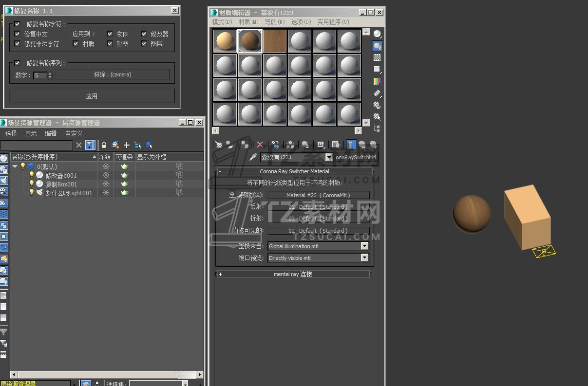Open the 视口预览 dropdown
Image resolution: width=588 pixels, height=386 pixels.
364,258
